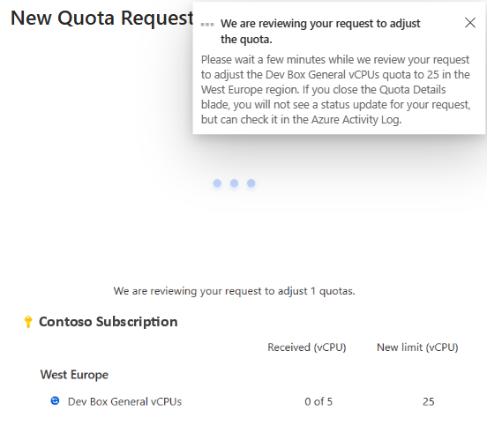Click the middle loading dot

(234, 183)
